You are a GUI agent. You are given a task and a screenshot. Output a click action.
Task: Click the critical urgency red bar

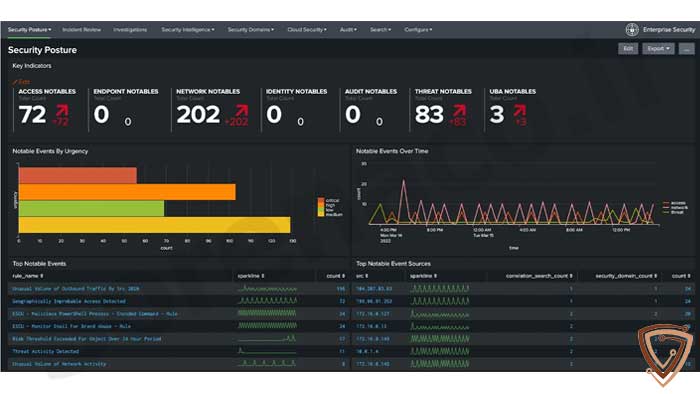click(x=78, y=175)
